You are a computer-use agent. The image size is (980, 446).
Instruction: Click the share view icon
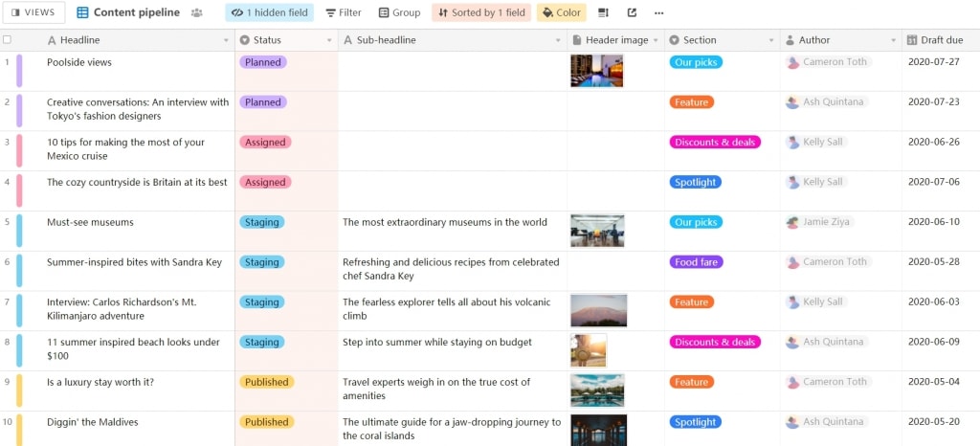click(x=632, y=13)
